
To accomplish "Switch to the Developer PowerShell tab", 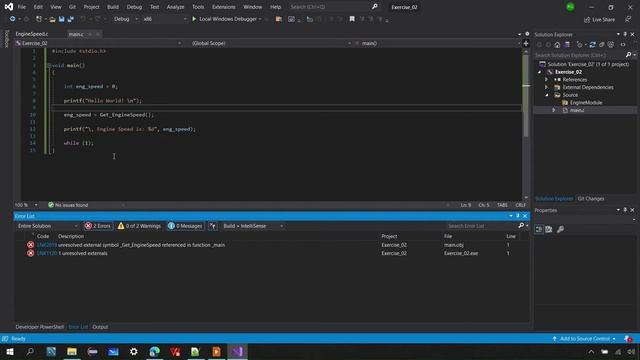I will (40, 327).
